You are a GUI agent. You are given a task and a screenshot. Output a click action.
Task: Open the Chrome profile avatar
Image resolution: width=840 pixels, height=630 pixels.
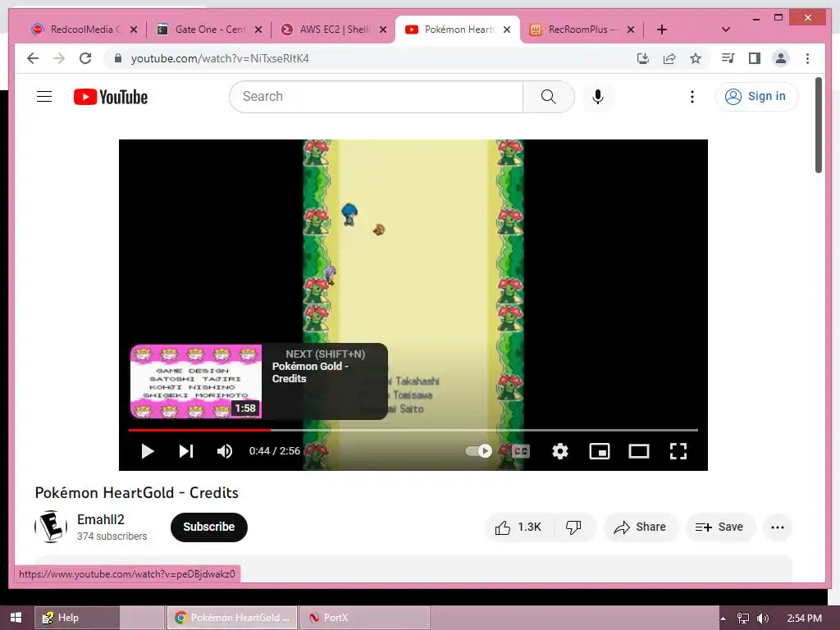coord(781,58)
